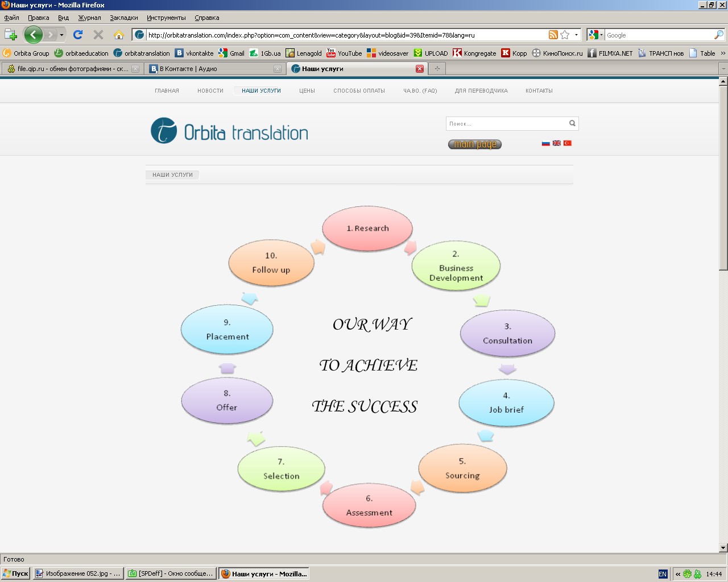Image resolution: width=728 pixels, height=582 pixels.
Task: Open the Закладки menu
Action: click(x=124, y=18)
